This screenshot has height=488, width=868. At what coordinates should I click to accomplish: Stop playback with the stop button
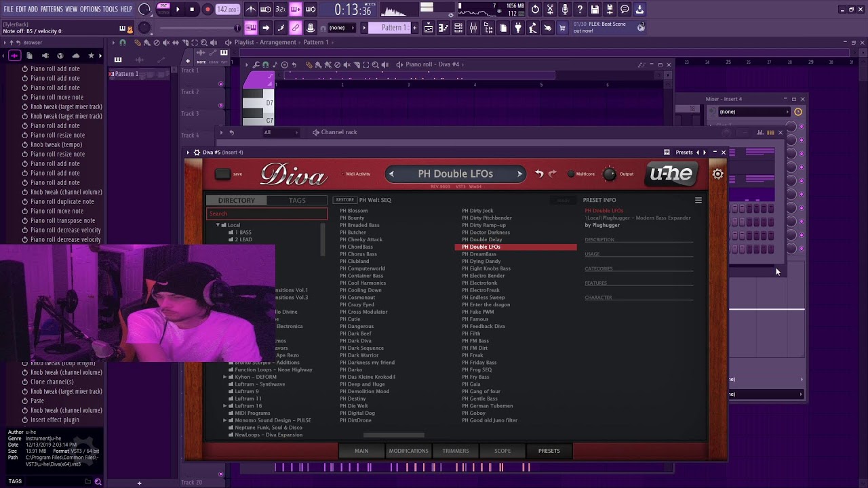[192, 9]
